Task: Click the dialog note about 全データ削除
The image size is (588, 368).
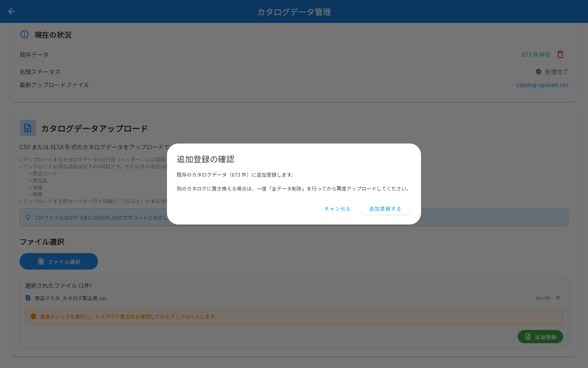Action: tap(294, 188)
